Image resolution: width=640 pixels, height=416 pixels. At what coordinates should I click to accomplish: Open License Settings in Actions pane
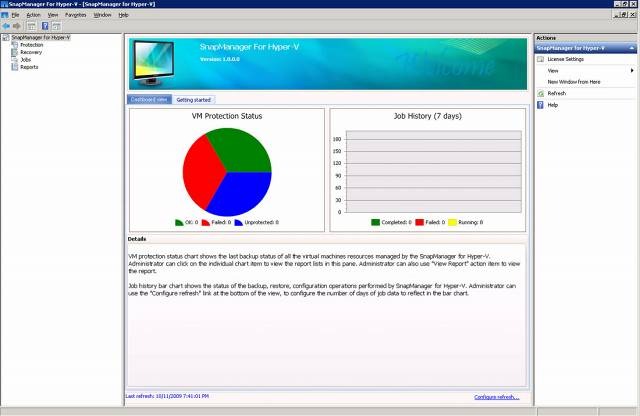click(565, 59)
